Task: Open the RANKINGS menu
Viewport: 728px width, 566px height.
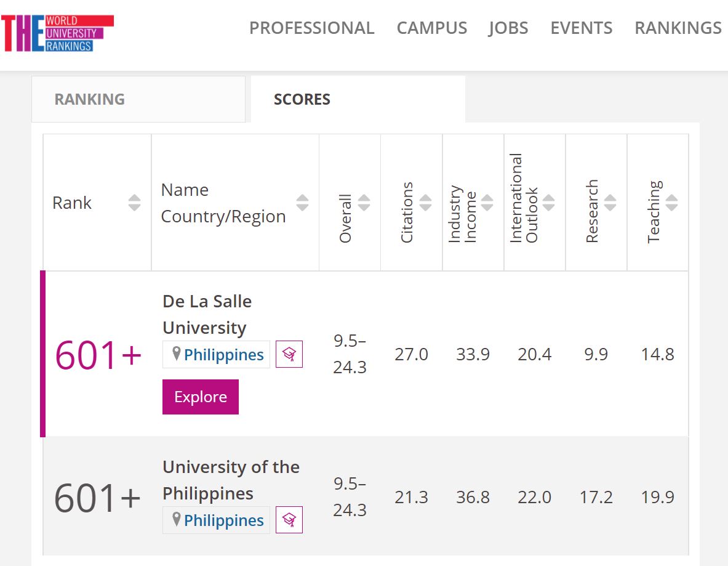Action: (x=678, y=28)
